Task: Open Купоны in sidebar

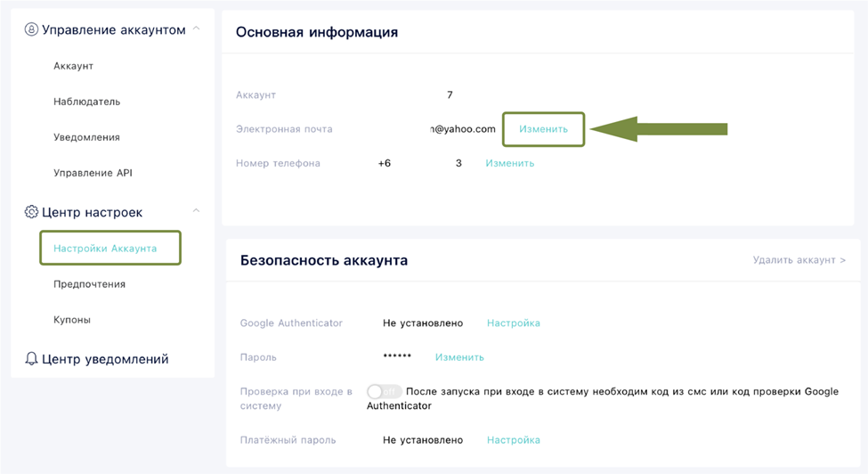Action: pyautogui.click(x=72, y=320)
